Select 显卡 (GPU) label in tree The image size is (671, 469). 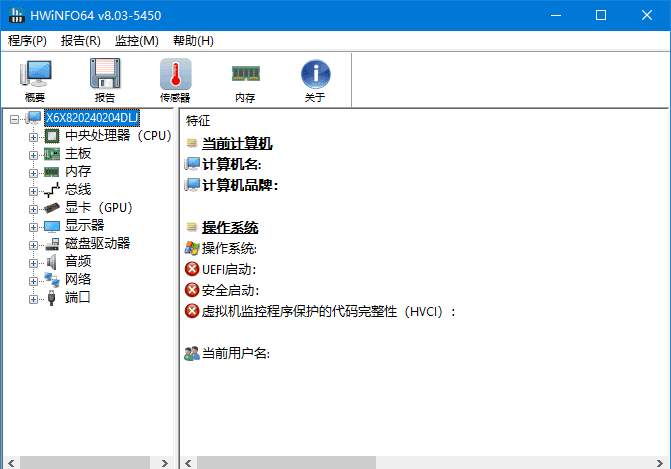99,208
